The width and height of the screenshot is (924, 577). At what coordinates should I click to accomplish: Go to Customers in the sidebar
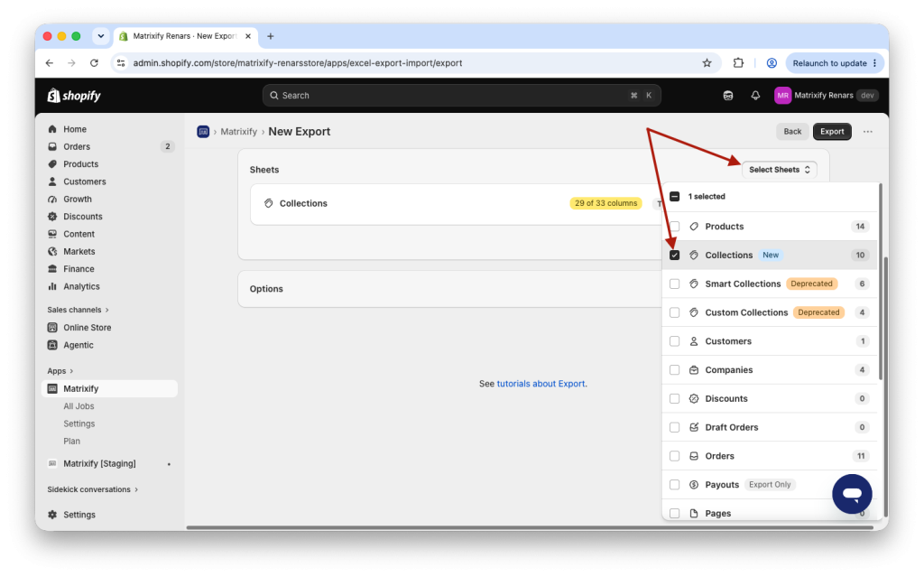[x=84, y=181]
